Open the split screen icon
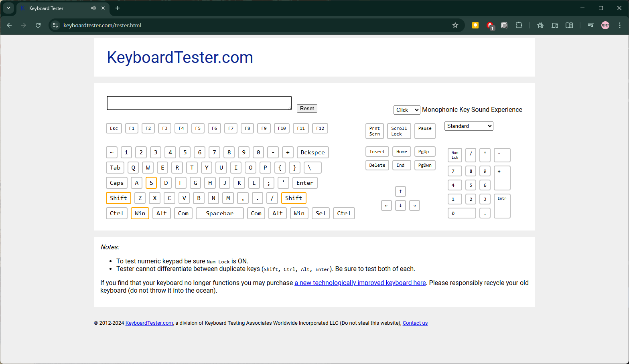 tap(555, 25)
